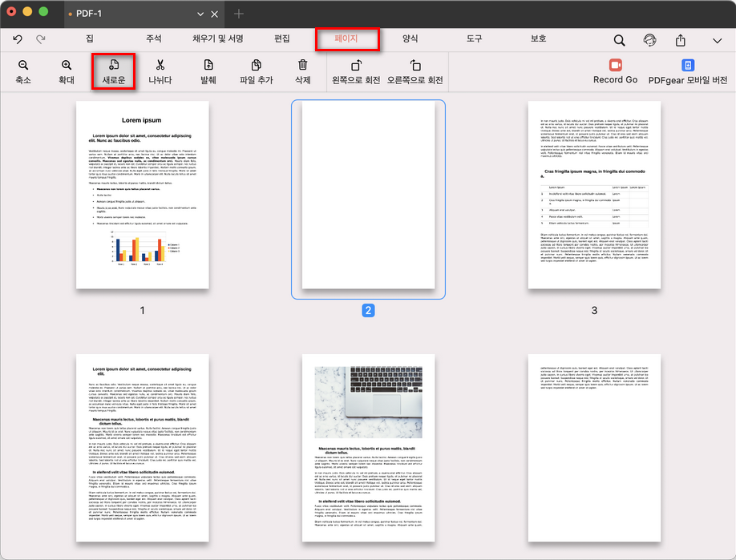Click the globe sync icon near search

[651, 39]
